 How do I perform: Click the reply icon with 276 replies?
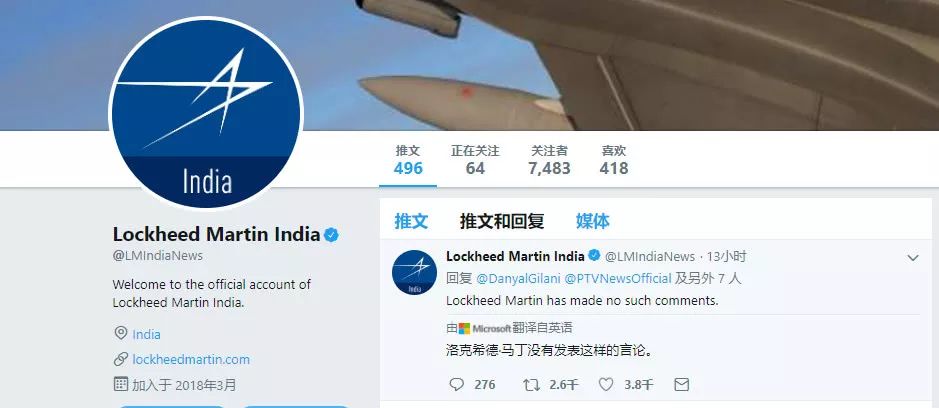pyautogui.click(x=457, y=385)
